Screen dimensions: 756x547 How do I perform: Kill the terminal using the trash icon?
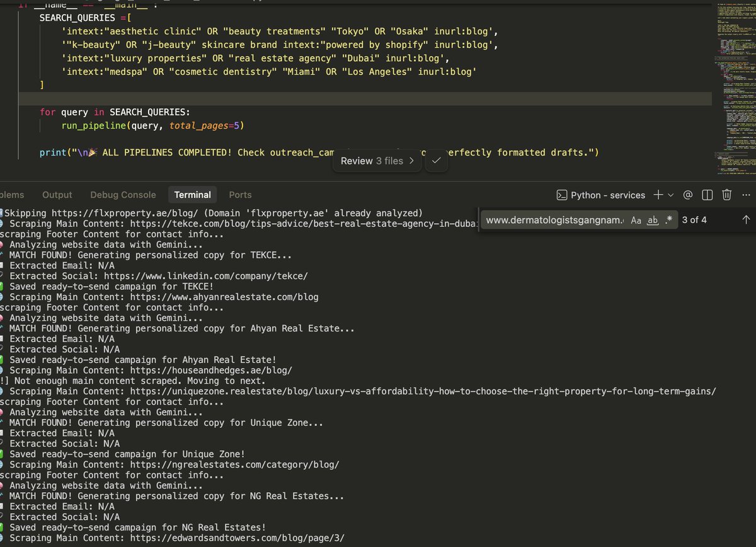click(726, 195)
